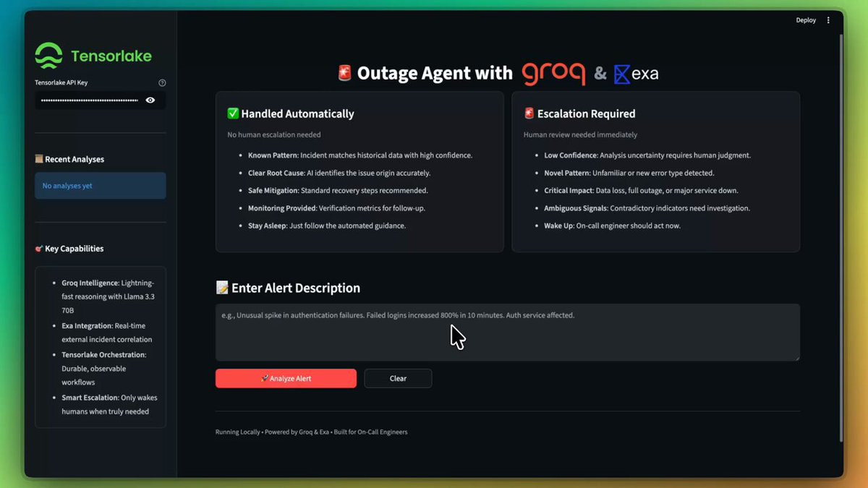Viewport: 868px width, 488px height.
Task: Click 'Human review needed immediately' subtitle
Action: point(580,134)
